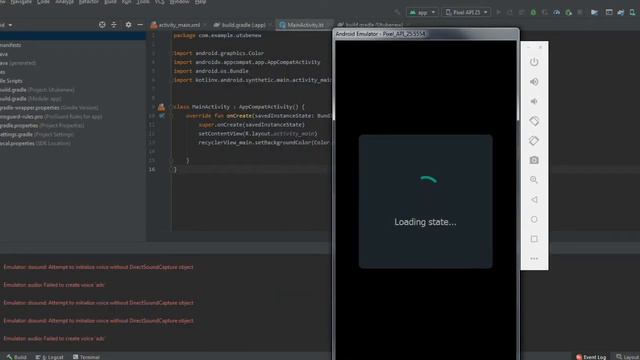Click the 'Loading state...' text in emulator
This screenshot has width=640, height=360.
tap(425, 222)
